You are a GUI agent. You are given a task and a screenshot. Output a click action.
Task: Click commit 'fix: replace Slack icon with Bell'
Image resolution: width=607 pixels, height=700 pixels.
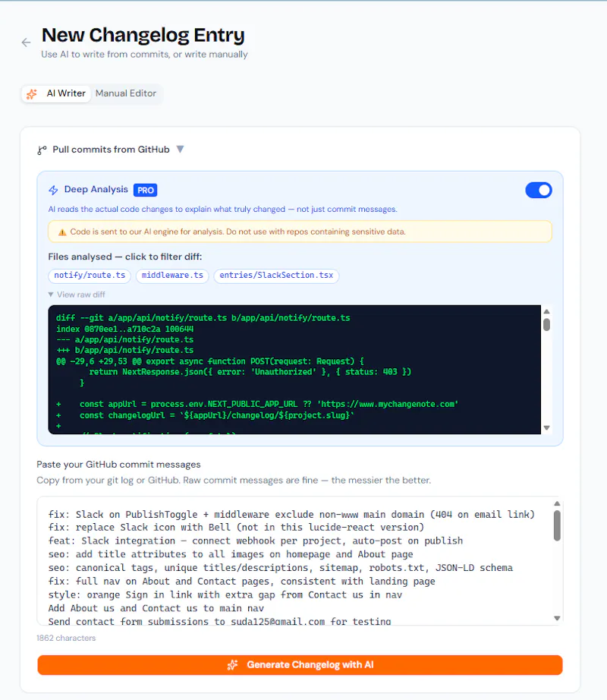click(237, 527)
